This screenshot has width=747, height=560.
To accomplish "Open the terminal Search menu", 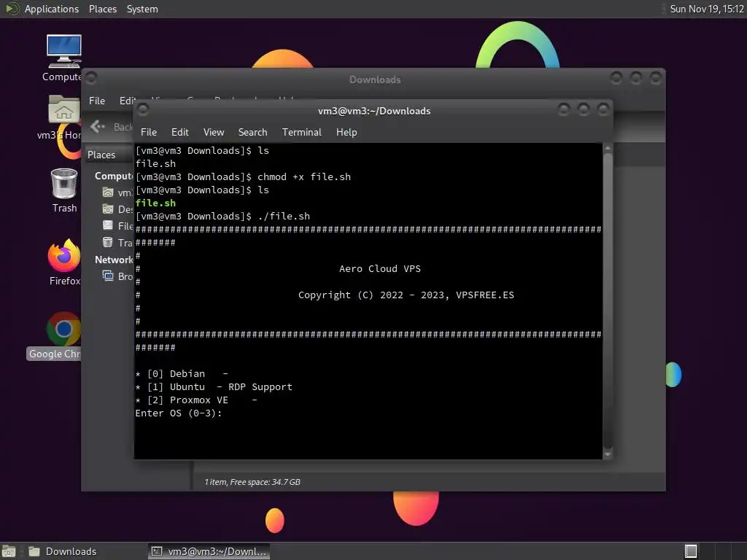I will click(252, 132).
